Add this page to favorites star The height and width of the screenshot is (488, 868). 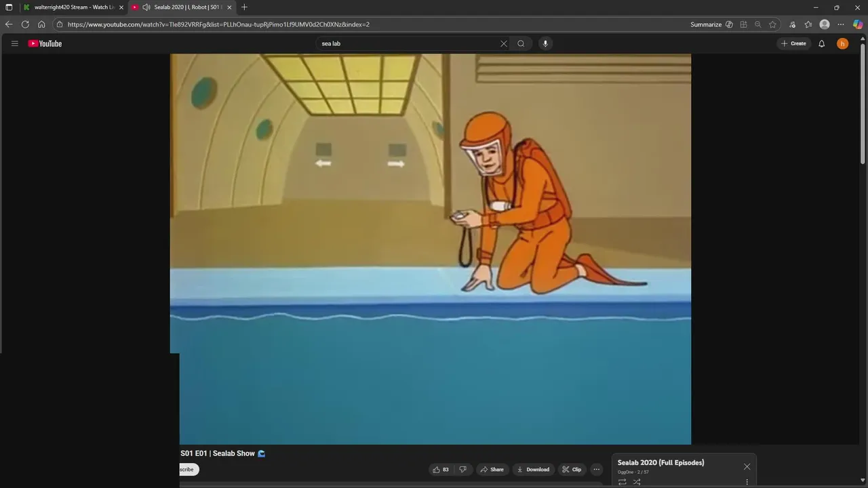tap(773, 24)
